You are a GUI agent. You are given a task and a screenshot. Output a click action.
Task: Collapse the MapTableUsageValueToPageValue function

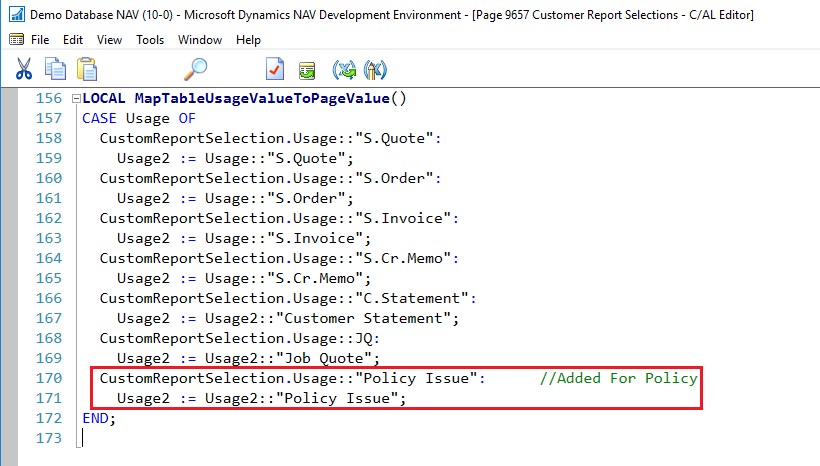75,99
